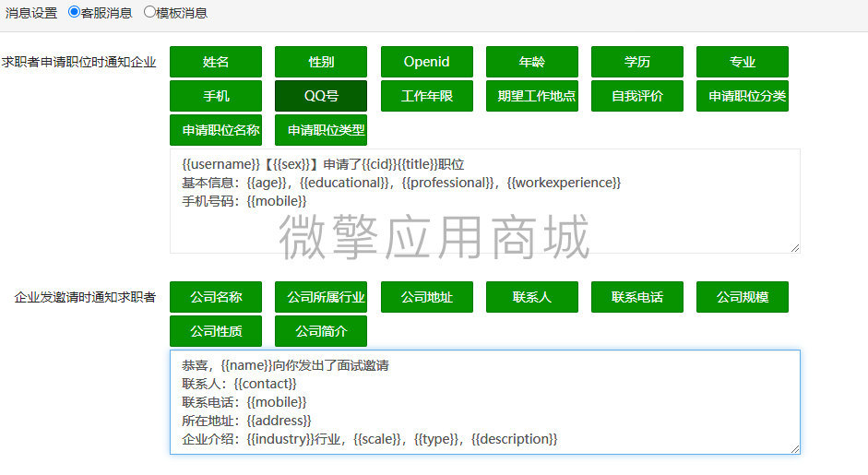Click the line 联系电话：{{mobile}} in invitation text
The image size is (868, 475).
point(244,402)
